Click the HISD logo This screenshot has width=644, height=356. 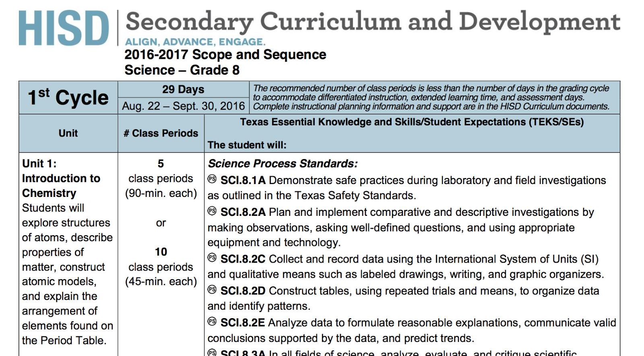(x=64, y=28)
